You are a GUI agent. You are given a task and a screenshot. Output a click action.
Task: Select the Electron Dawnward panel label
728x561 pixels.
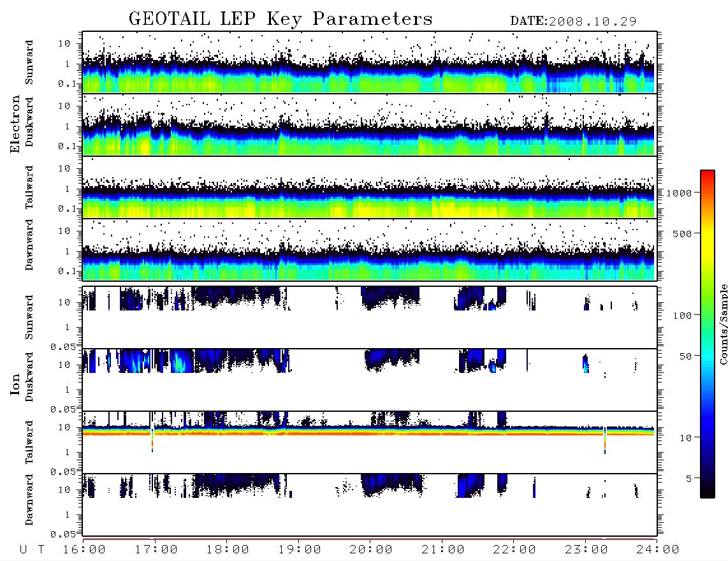29,245
